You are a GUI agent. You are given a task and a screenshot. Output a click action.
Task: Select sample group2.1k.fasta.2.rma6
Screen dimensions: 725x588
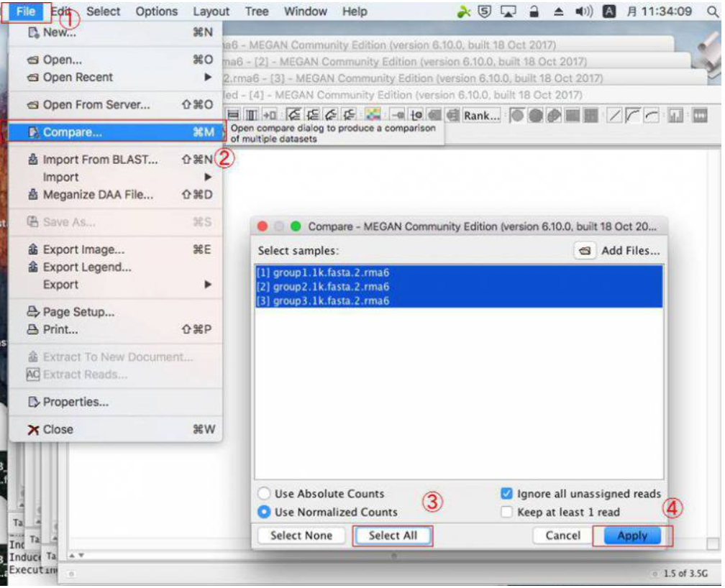click(459, 287)
